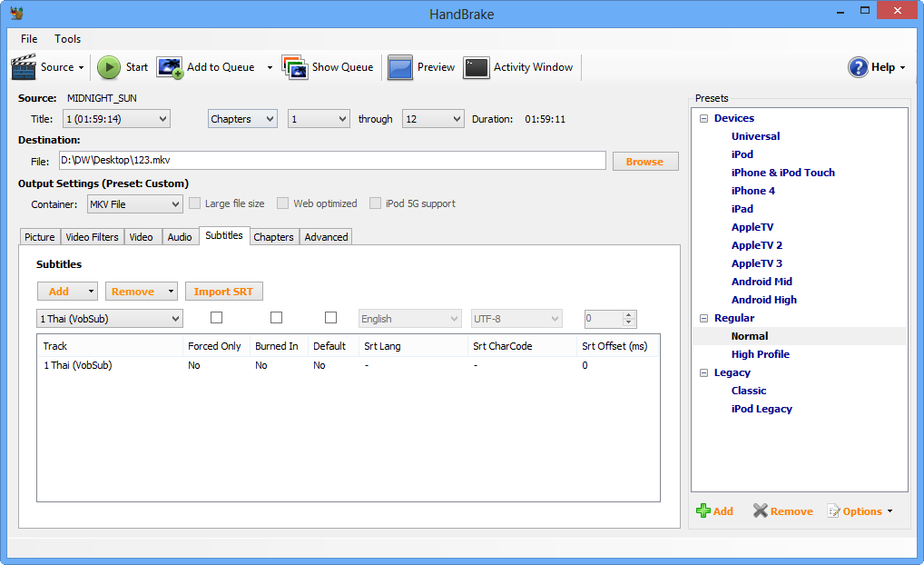
Task: Click the Add to Queue icon
Action: pyautogui.click(x=170, y=67)
